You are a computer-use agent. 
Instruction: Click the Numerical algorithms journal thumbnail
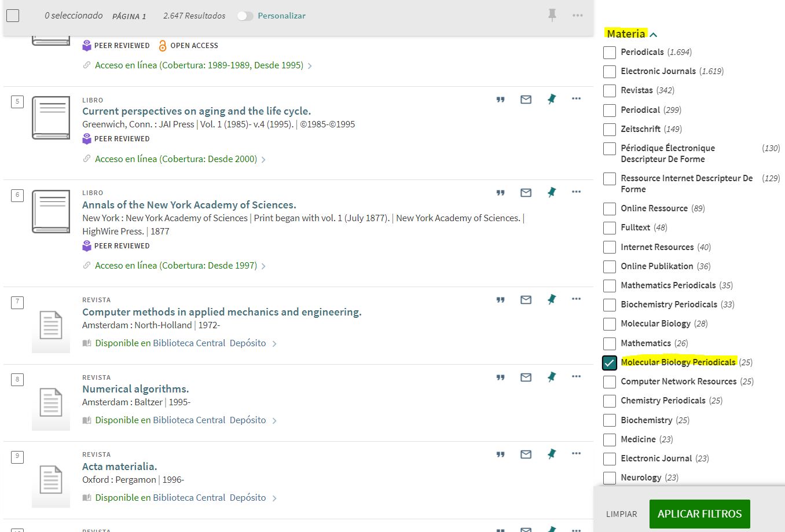[x=51, y=402]
